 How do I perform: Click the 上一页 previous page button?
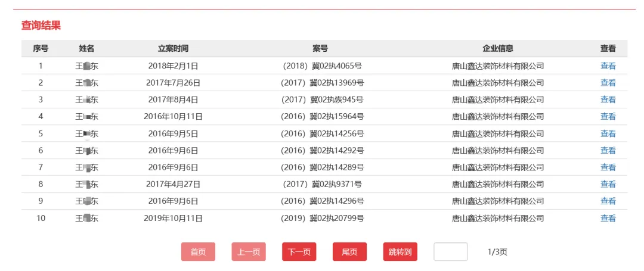click(x=249, y=252)
